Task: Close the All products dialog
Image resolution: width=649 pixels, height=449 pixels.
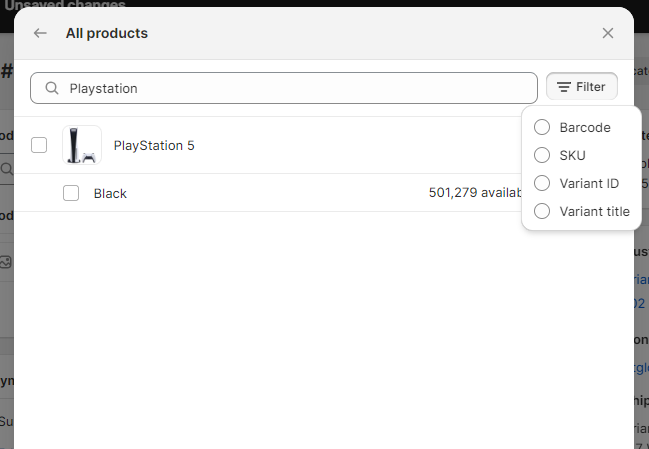Action: 608,33
